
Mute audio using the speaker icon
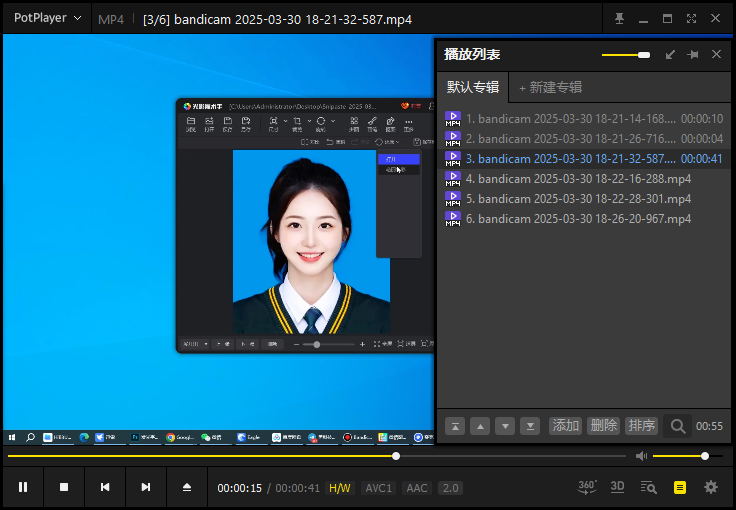pos(641,456)
